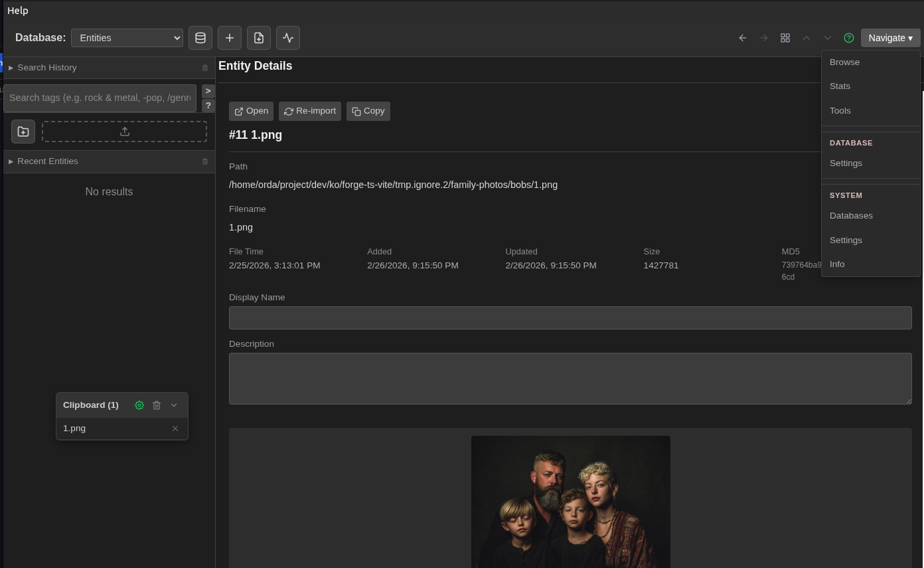
Task: Open the green help circle icon
Action: click(x=849, y=38)
